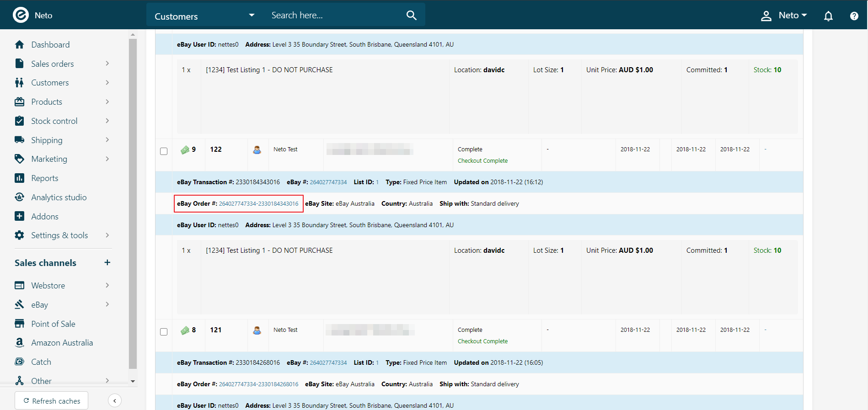868x410 pixels.
Task: Select the Customers people icon
Action: pos(19,83)
